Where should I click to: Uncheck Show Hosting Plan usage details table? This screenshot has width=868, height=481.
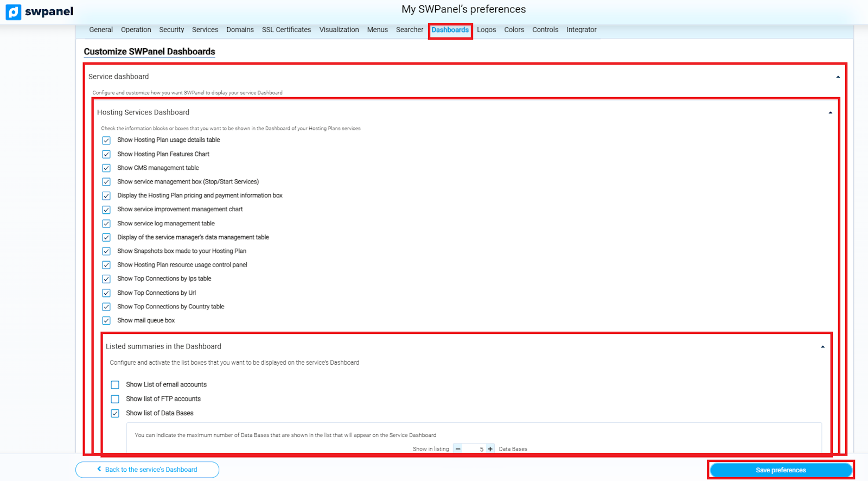tap(106, 140)
